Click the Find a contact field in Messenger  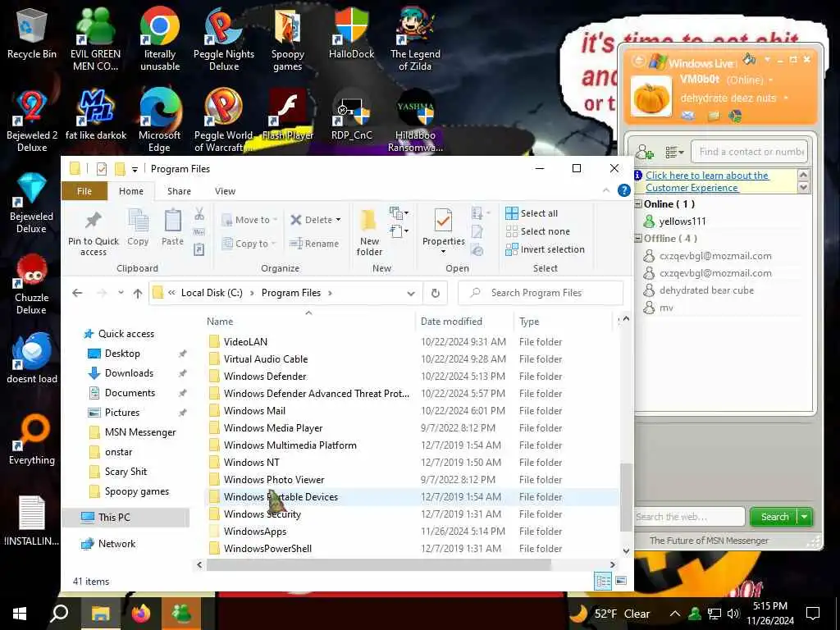point(749,152)
